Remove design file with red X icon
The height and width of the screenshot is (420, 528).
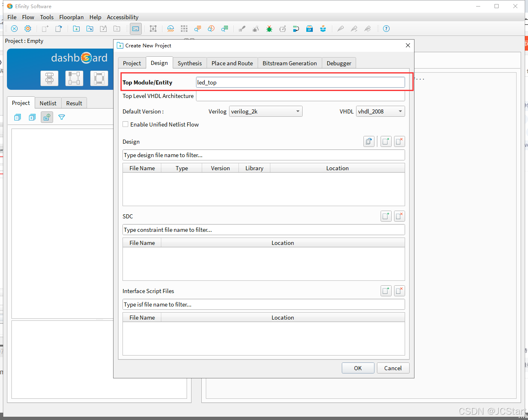(x=399, y=141)
